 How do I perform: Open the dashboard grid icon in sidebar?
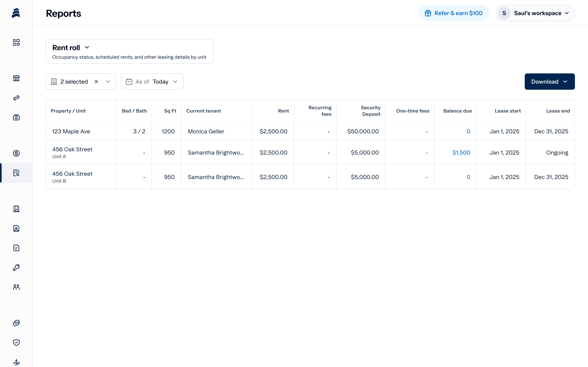[16, 42]
